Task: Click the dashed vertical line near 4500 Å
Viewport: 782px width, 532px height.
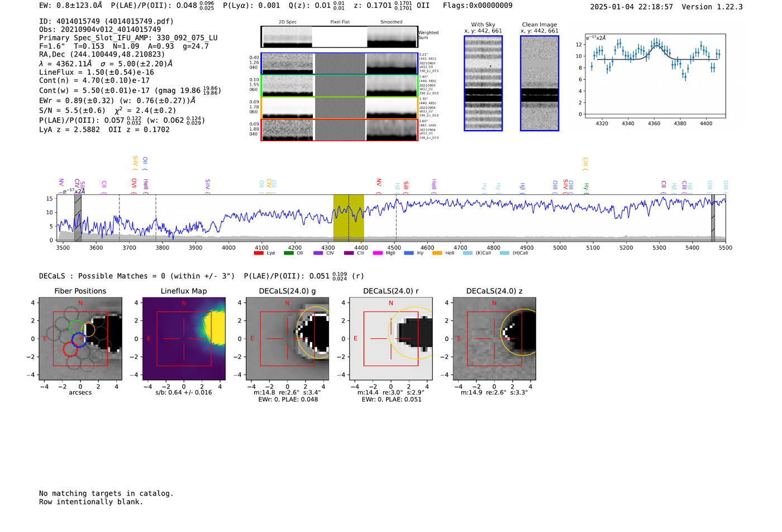Action: [396, 218]
